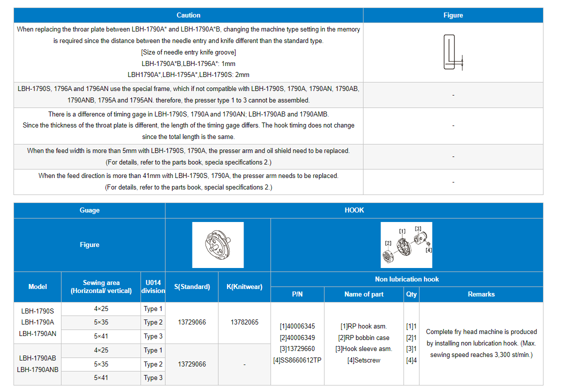Viewport: 571px width, 392px height.
Task: Click 5×35 sewing area in LBH-1790S group
Action: click(x=101, y=322)
